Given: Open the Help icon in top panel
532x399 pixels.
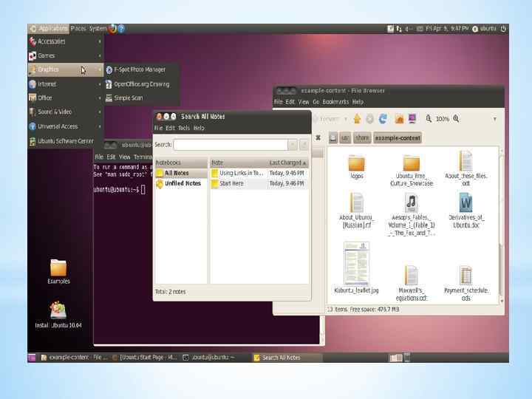Looking at the screenshot, I should 121,29.
